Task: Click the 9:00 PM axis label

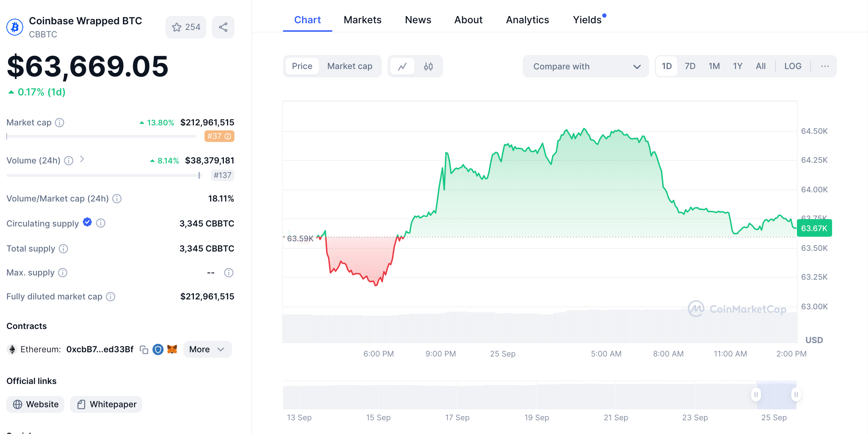Action: 441,354
